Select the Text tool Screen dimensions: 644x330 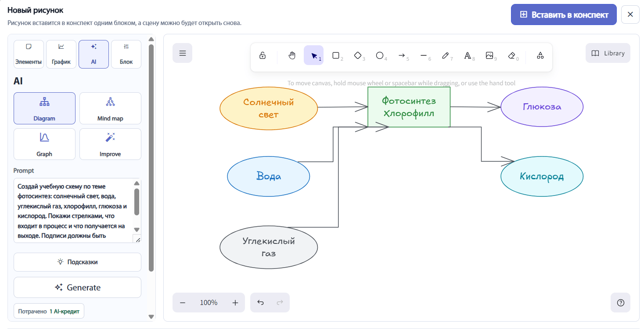(x=468, y=55)
